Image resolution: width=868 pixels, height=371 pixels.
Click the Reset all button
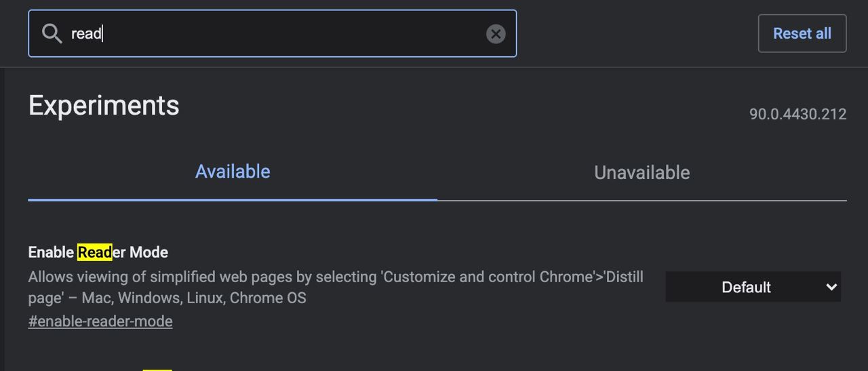802,33
